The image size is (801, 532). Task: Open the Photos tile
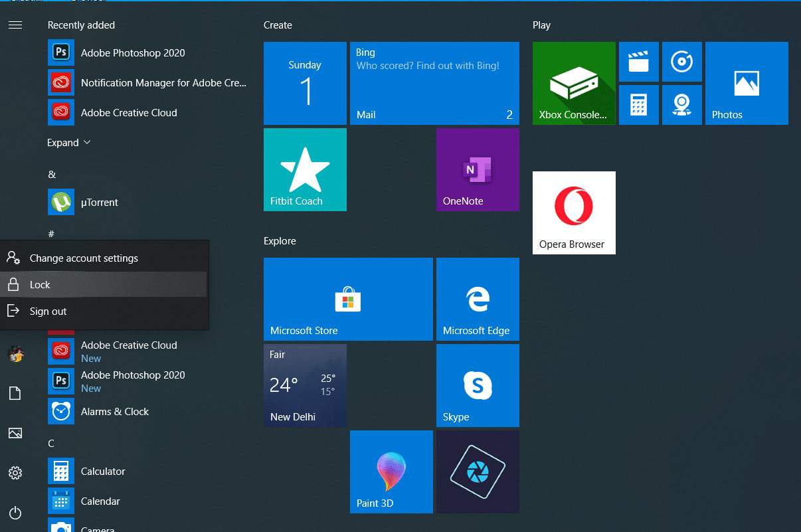(747, 83)
